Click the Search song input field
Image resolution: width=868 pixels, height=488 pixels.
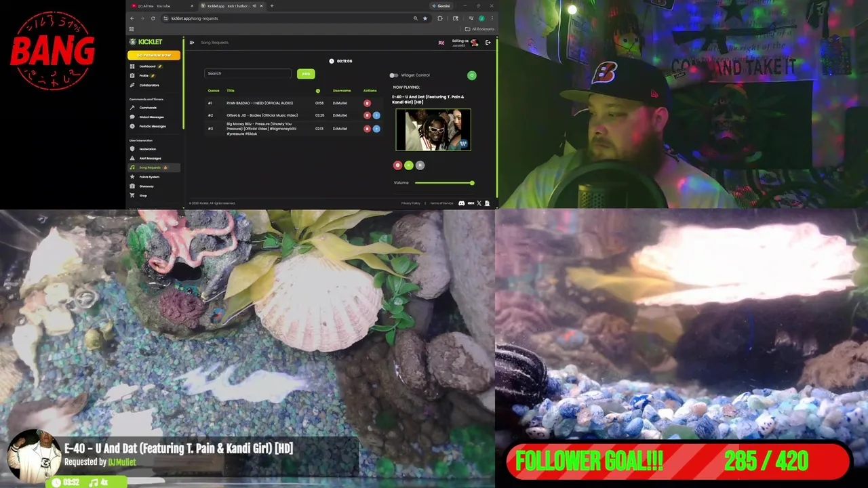point(248,73)
